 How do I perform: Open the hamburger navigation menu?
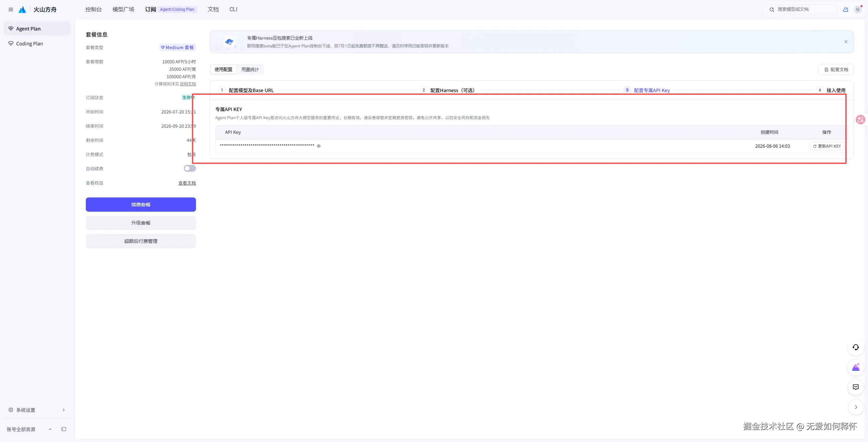click(11, 9)
